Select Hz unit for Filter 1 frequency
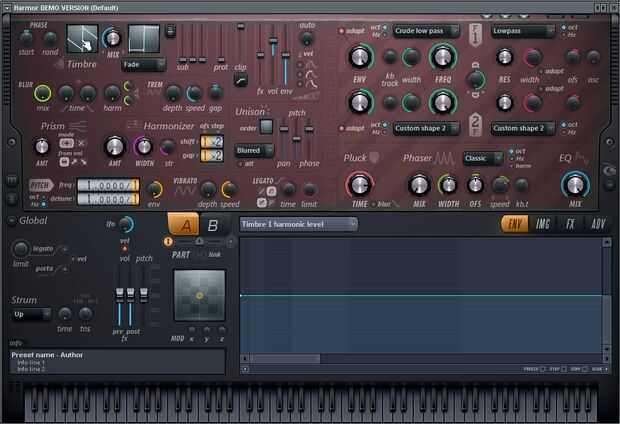The width and height of the screenshot is (620, 424). click(384, 35)
